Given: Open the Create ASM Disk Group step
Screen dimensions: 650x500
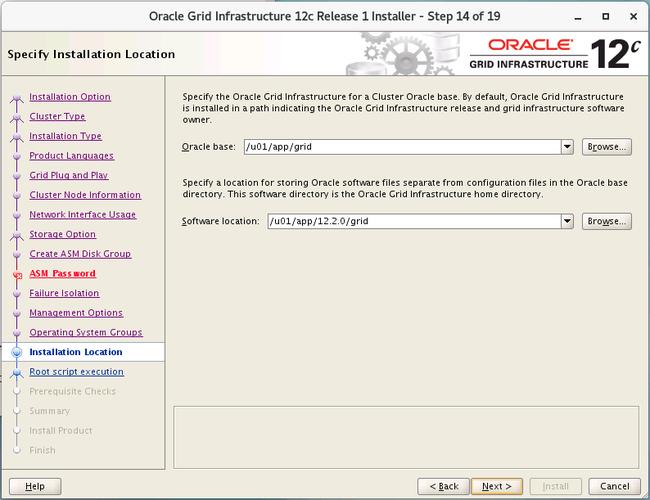Looking at the screenshot, I should pyautogui.click(x=80, y=254).
